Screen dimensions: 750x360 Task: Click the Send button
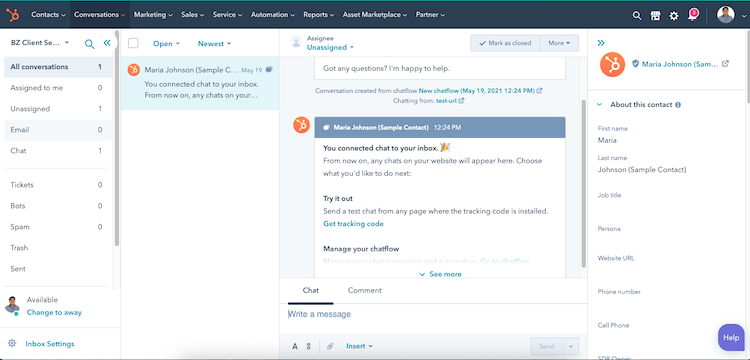click(547, 346)
